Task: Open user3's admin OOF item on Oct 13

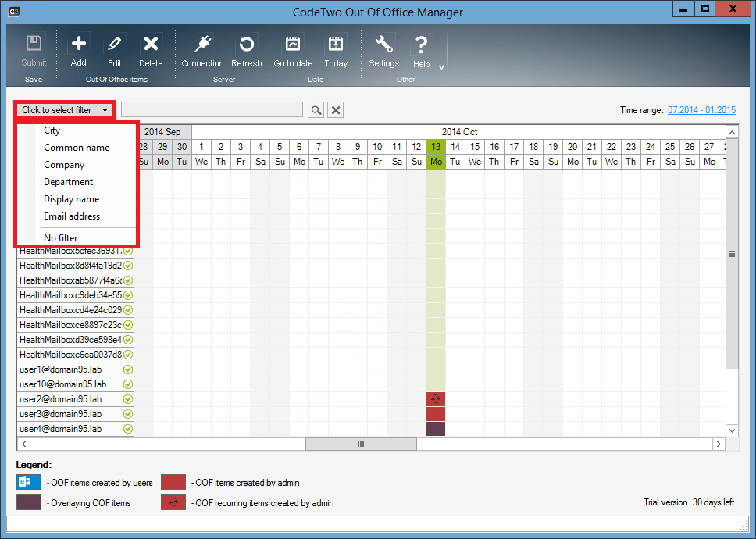Action: coord(436,414)
